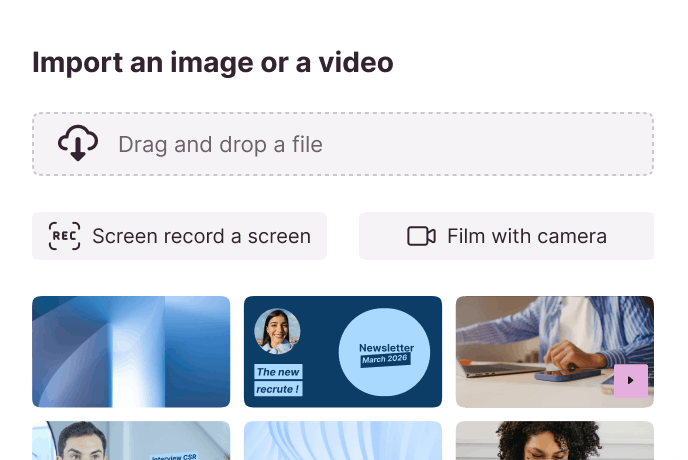The height and width of the screenshot is (460, 688).
Task: Click the video camera icon
Action: tap(421, 236)
